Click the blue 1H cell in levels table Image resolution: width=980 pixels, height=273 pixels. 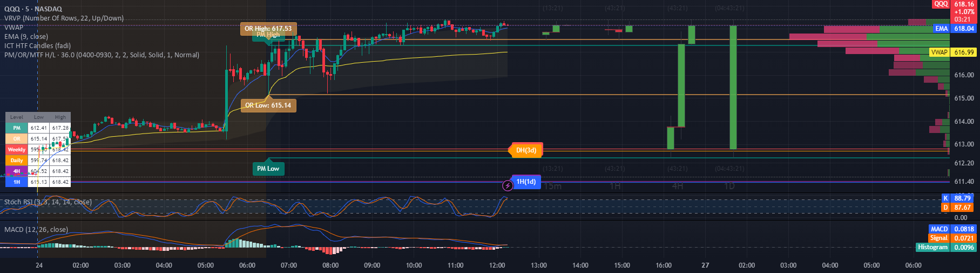click(x=17, y=182)
